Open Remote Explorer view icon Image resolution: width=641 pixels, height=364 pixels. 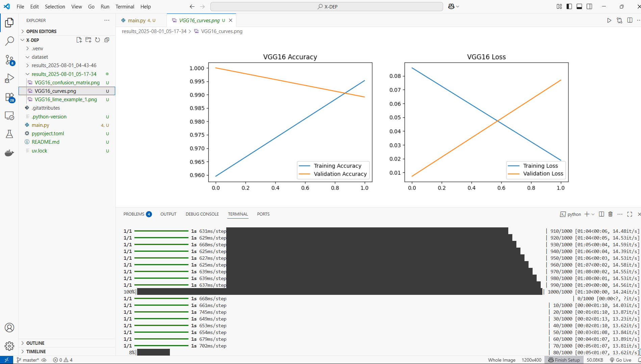(x=9, y=116)
